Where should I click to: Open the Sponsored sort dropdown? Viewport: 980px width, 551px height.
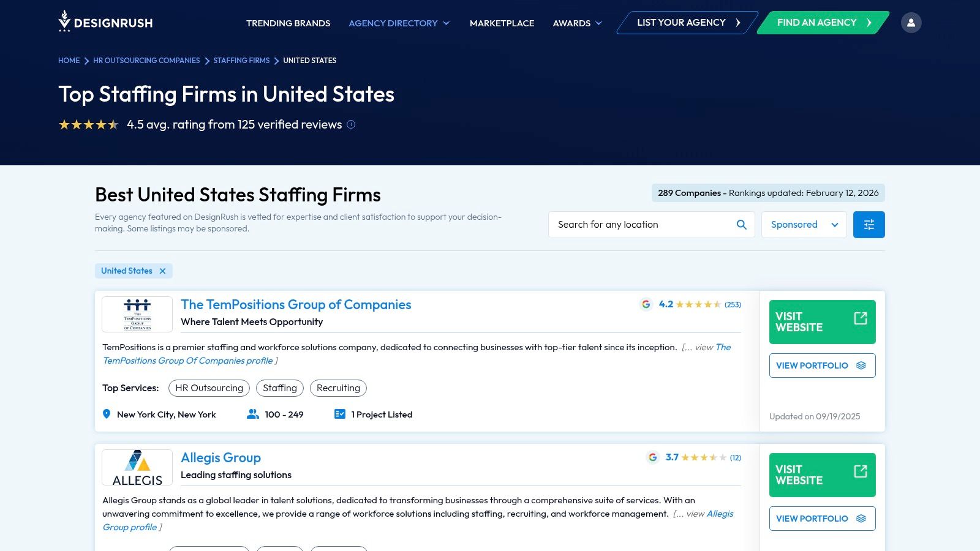(804, 225)
